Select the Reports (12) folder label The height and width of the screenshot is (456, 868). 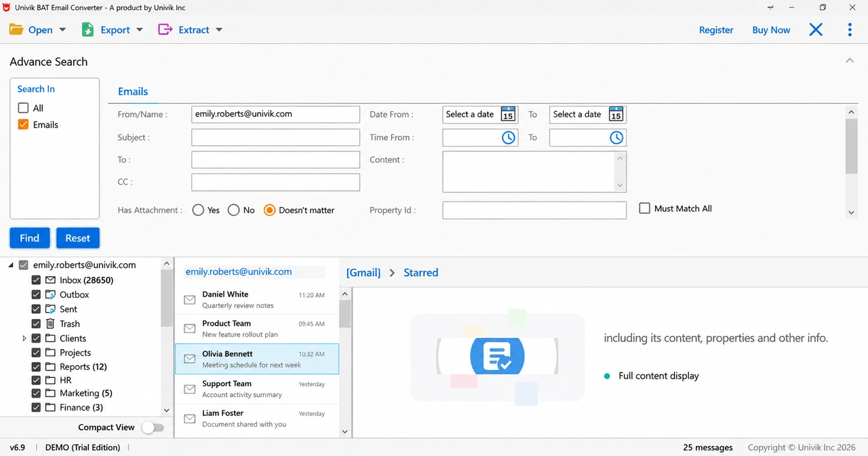pyautogui.click(x=83, y=366)
